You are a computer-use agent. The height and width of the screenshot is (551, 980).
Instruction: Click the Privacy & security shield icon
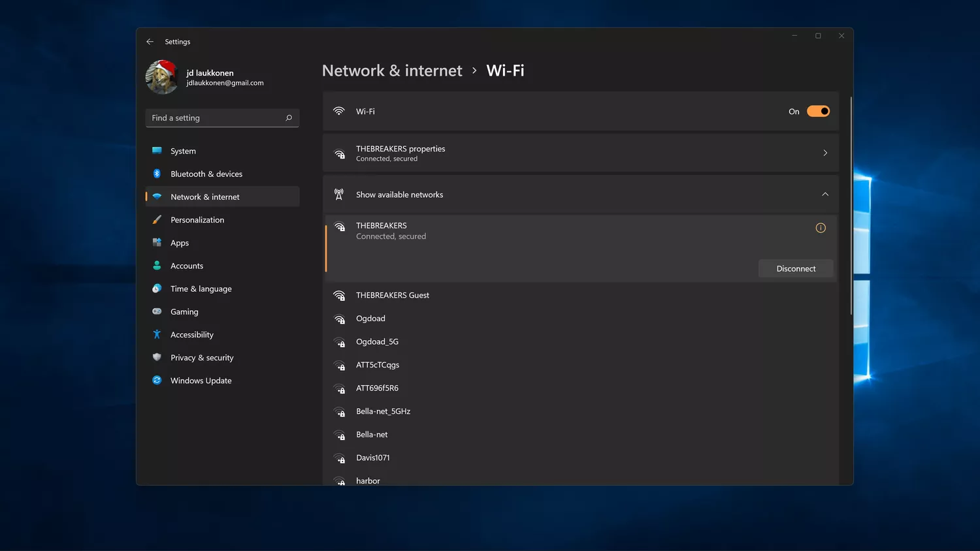click(x=157, y=357)
